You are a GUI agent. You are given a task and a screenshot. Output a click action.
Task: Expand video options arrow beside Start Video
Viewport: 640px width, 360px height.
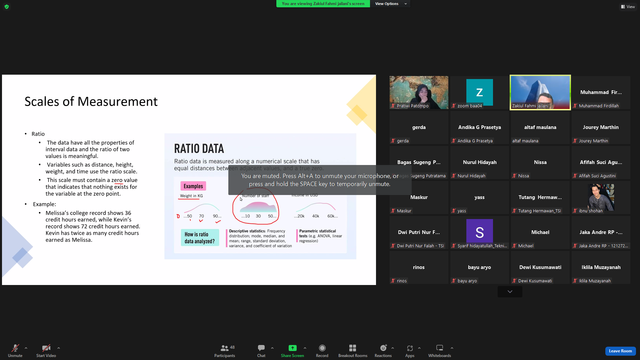point(58,348)
